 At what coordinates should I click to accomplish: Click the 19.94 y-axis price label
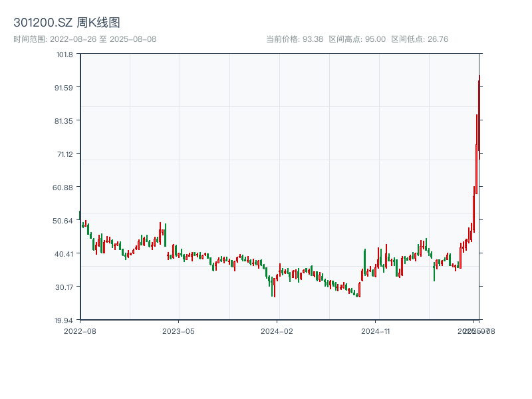tap(64, 320)
